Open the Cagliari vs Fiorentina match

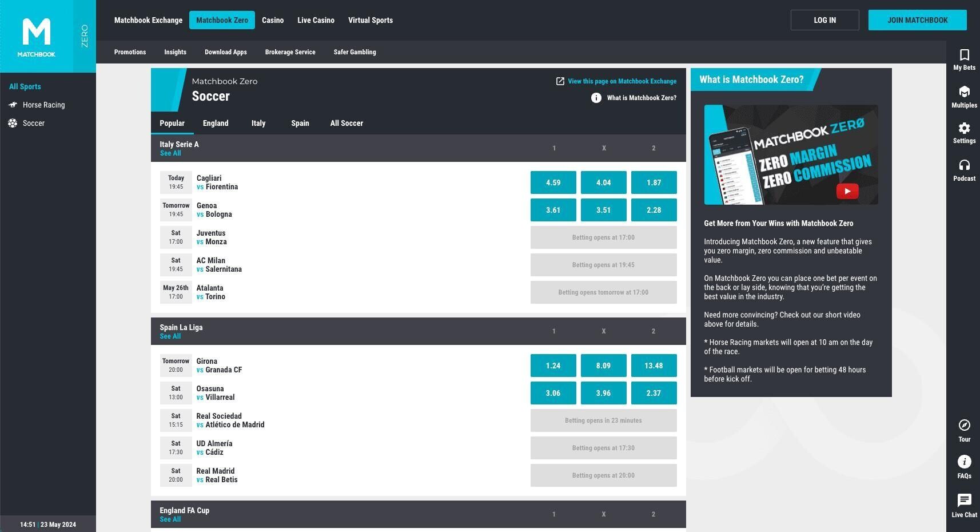tap(217, 182)
